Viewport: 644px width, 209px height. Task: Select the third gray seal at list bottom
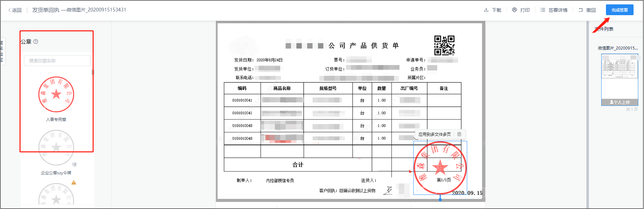56,194
